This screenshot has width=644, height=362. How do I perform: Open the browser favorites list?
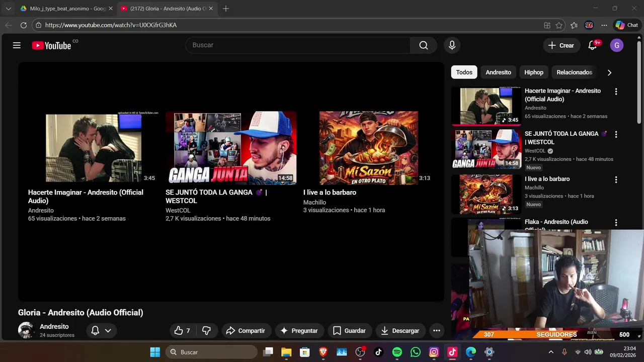click(x=574, y=25)
